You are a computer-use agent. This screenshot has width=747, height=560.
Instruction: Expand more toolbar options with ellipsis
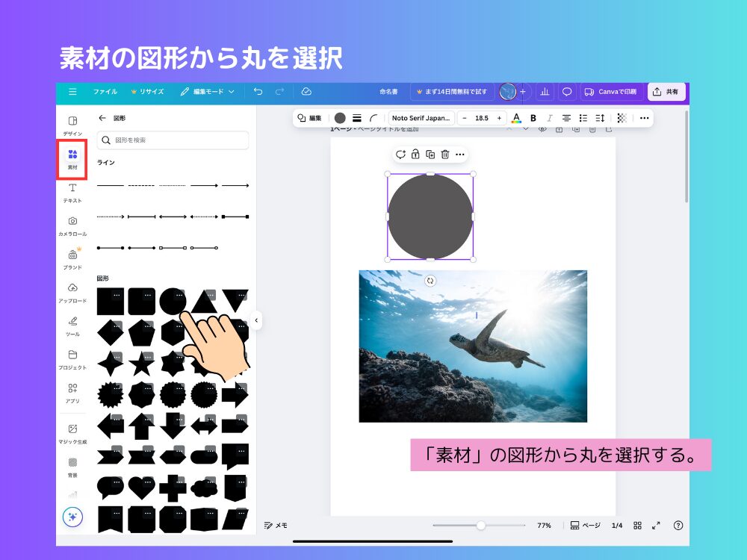point(644,118)
